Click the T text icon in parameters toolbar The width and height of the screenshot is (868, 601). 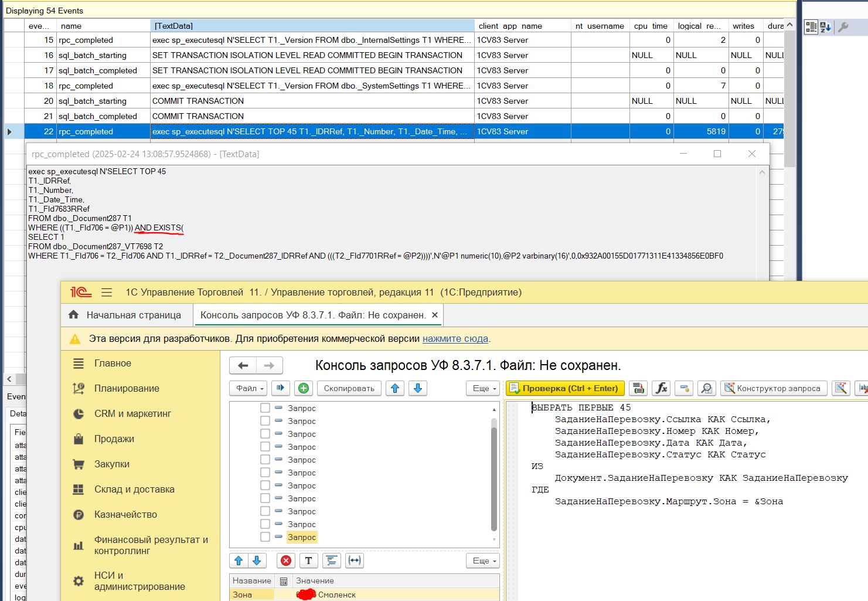point(308,561)
